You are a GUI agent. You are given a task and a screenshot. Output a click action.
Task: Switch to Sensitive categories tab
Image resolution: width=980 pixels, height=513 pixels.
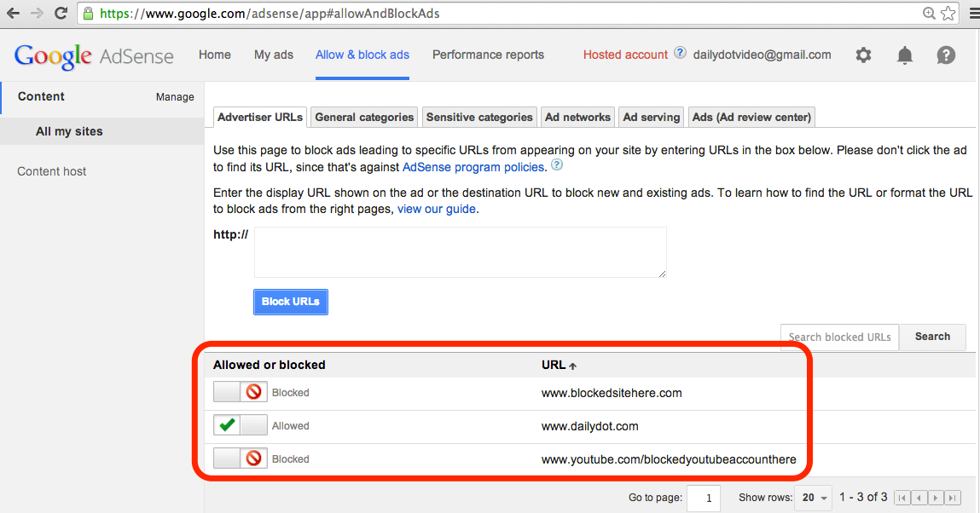[x=479, y=117]
